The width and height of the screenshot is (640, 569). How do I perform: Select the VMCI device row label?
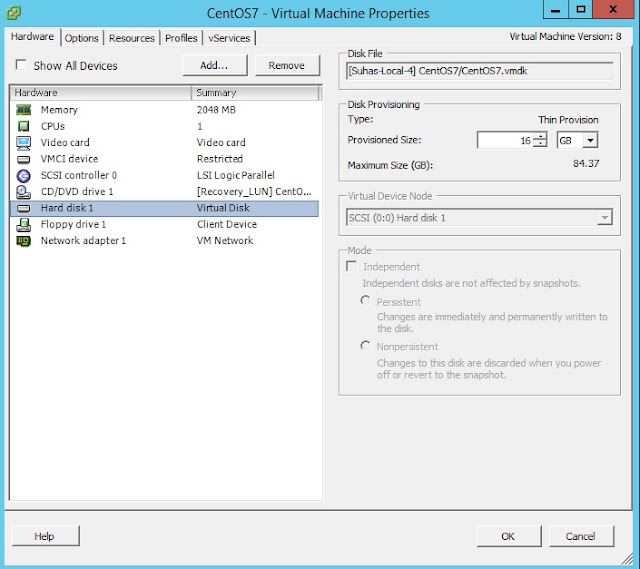(x=69, y=159)
